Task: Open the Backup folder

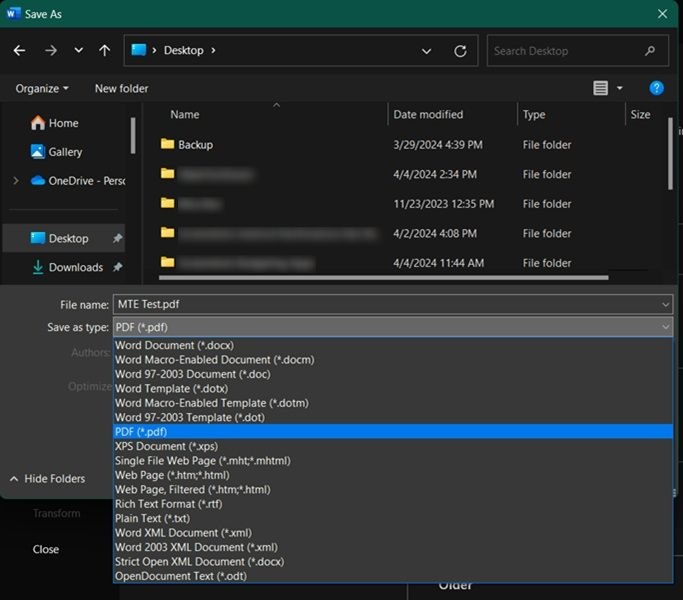Action: click(x=195, y=145)
